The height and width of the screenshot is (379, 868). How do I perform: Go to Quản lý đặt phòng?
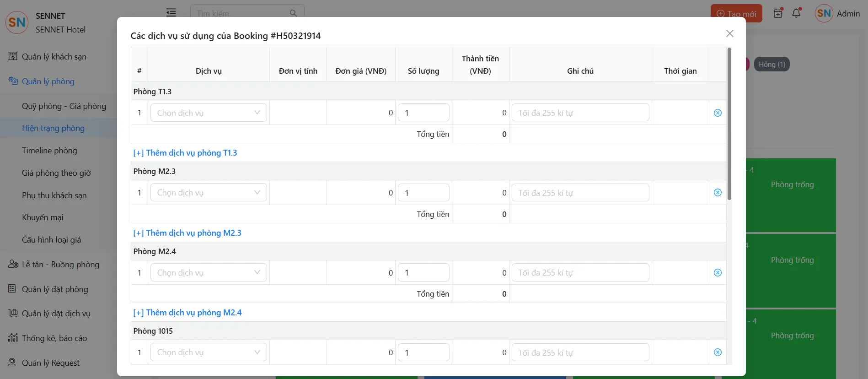tap(55, 289)
